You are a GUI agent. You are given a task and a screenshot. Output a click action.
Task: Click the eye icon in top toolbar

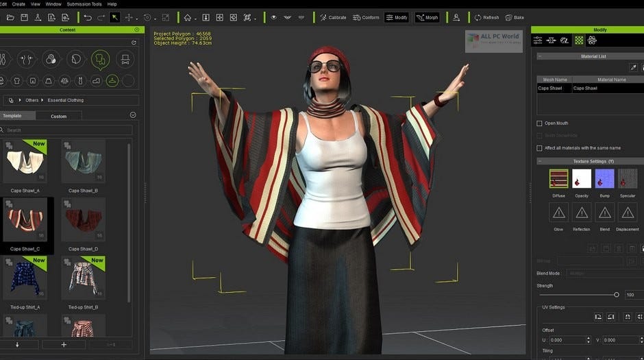coord(273,18)
